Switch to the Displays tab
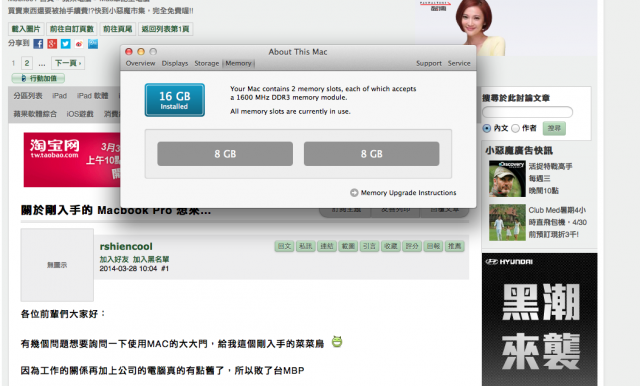Image resolution: width=640 pixels, height=386 pixels. (x=175, y=63)
